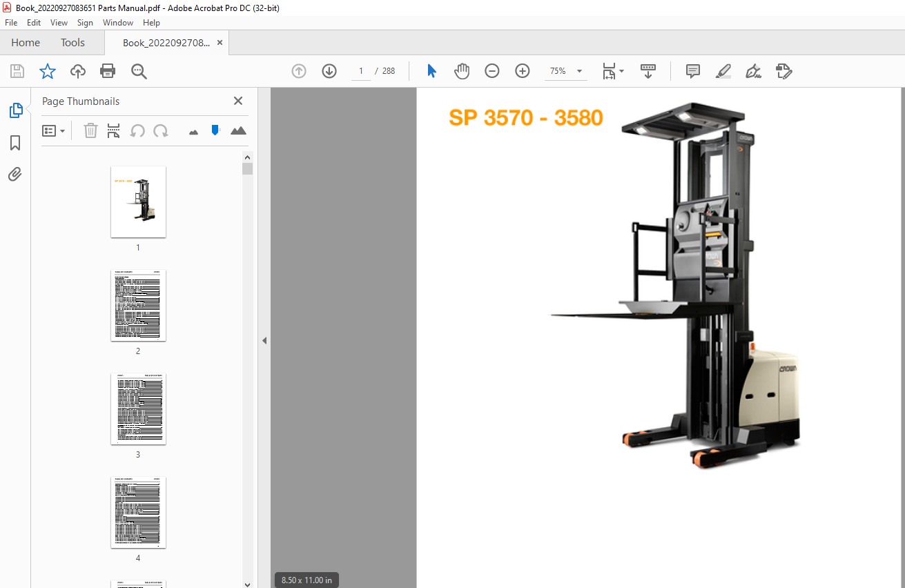
Task: Click the 288 total pages label
Action: pyautogui.click(x=389, y=71)
